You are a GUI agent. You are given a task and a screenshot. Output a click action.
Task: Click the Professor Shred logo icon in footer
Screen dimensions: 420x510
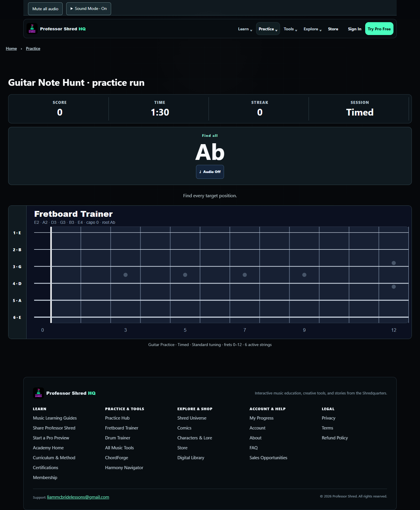(x=38, y=393)
